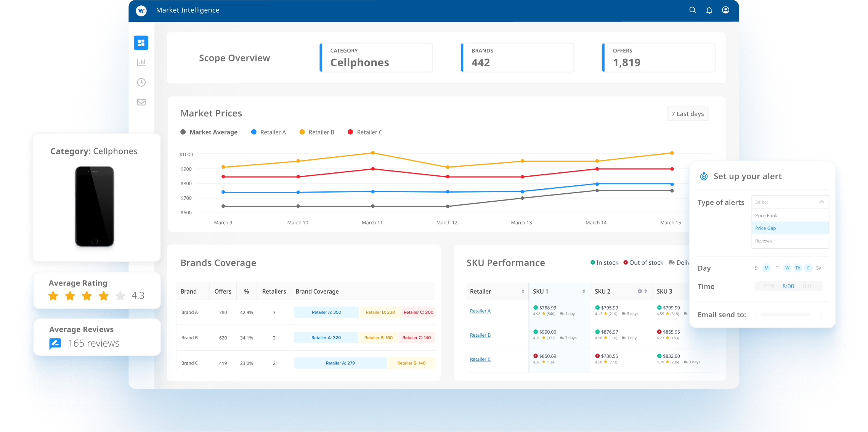
Task: Click the Brands 442 card
Action: coord(517,58)
